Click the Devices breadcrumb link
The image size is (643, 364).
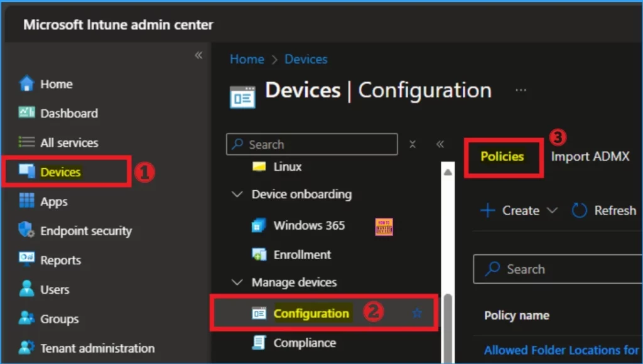click(x=306, y=60)
